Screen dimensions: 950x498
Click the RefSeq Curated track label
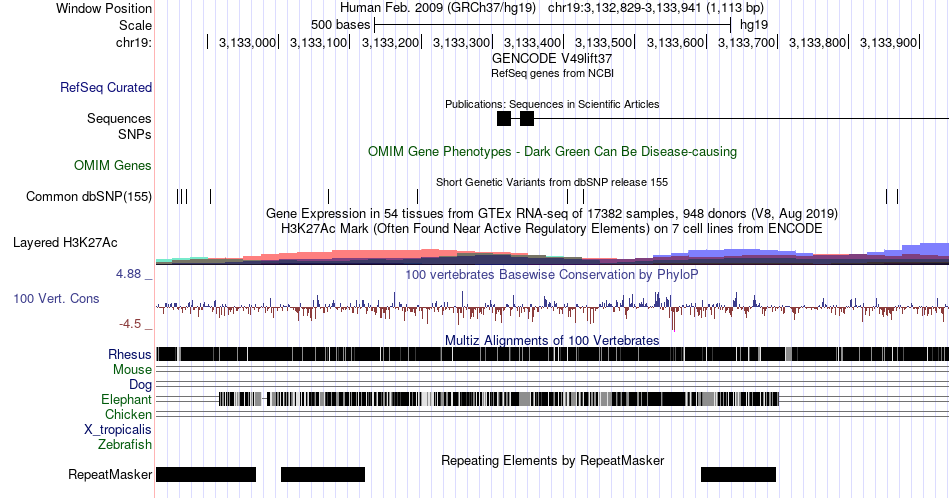[x=105, y=87]
